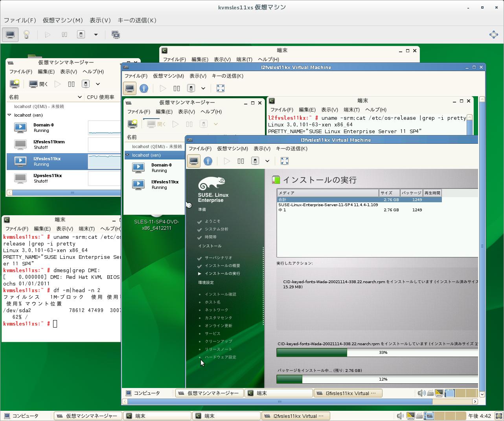
Task: Open info details in l2fvsles11kx window toolbar
Action: tap(144, 88)
